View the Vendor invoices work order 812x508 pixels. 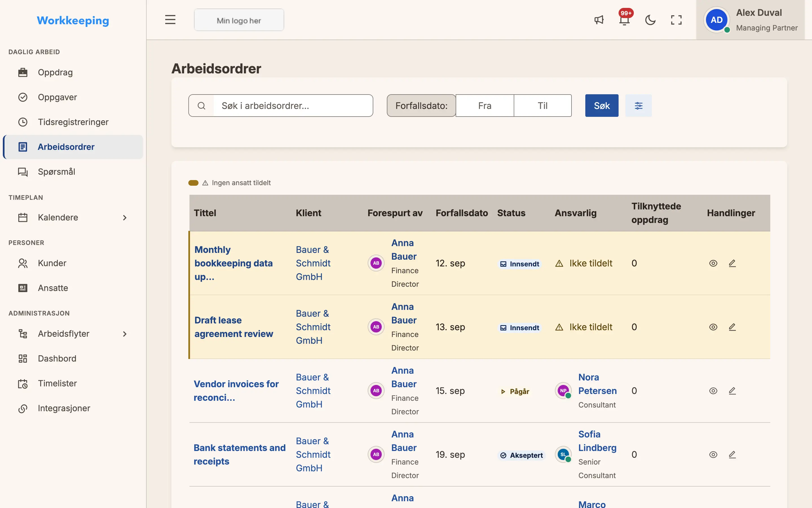713,391
